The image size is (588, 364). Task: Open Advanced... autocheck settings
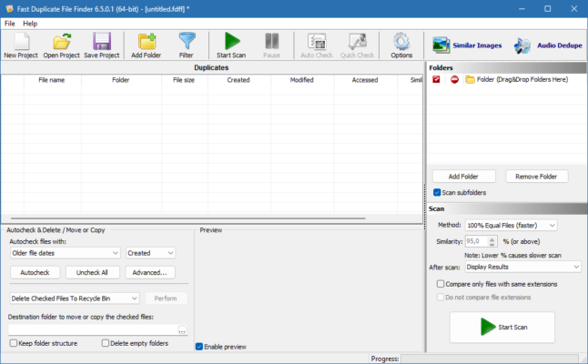[x=150, y=272]
